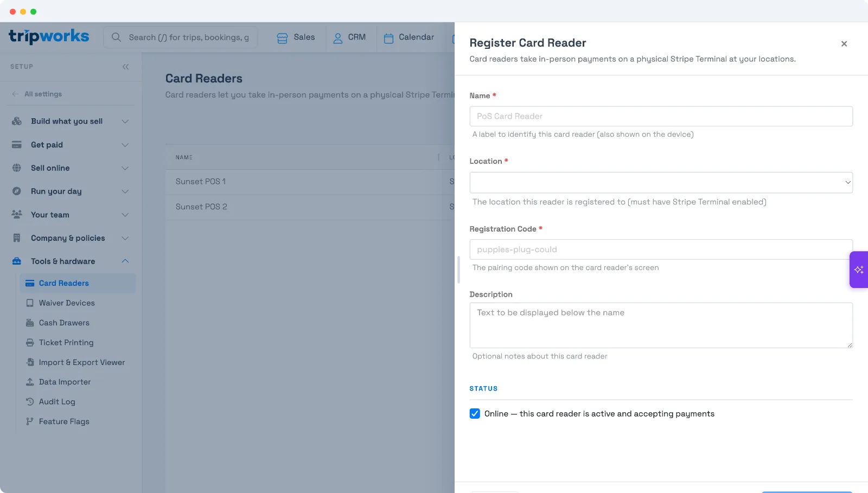Close the Register Card Reader panel

pyautogui.click(x=844, y=44)
